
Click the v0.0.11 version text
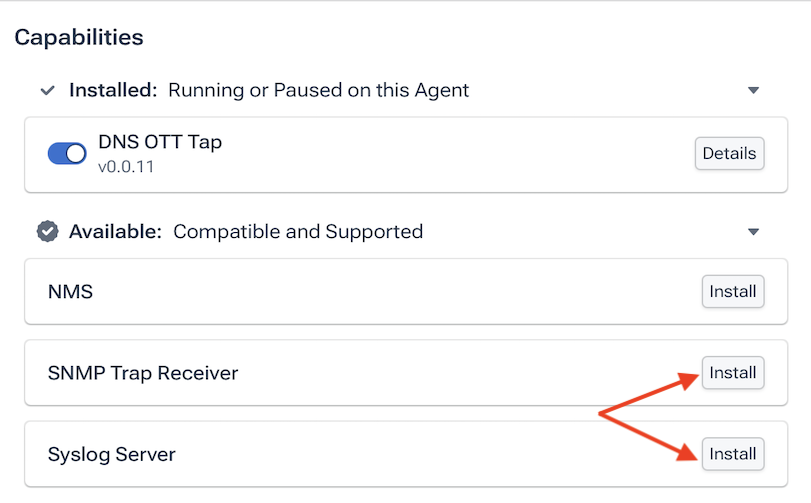tap(126, 167)
